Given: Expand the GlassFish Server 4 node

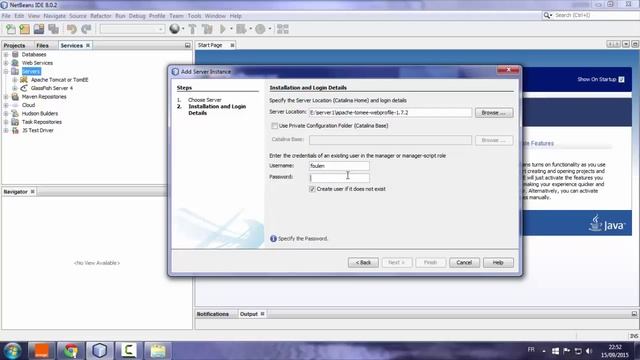Looking at the screenshot, I should (x=15, y=88).
